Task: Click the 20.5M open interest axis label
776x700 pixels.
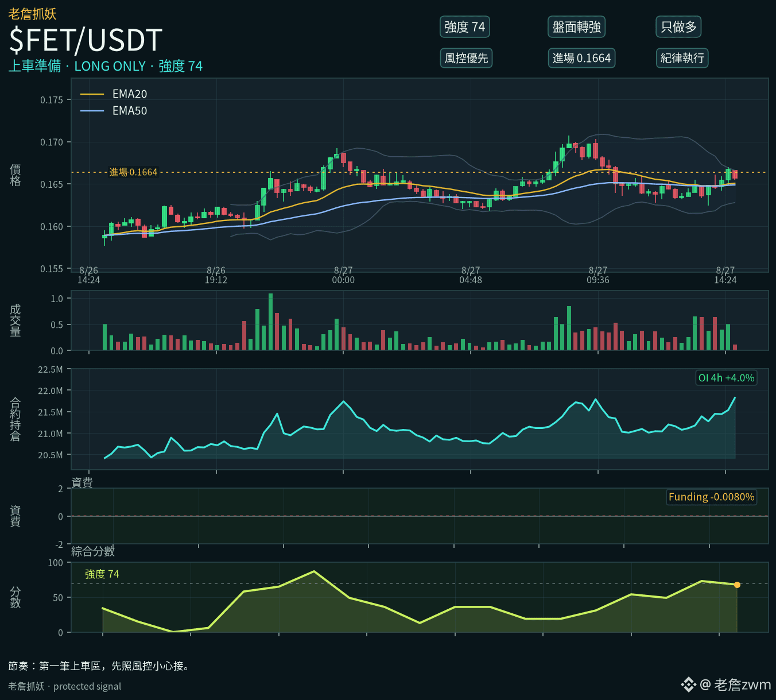Action: (51, 455)
